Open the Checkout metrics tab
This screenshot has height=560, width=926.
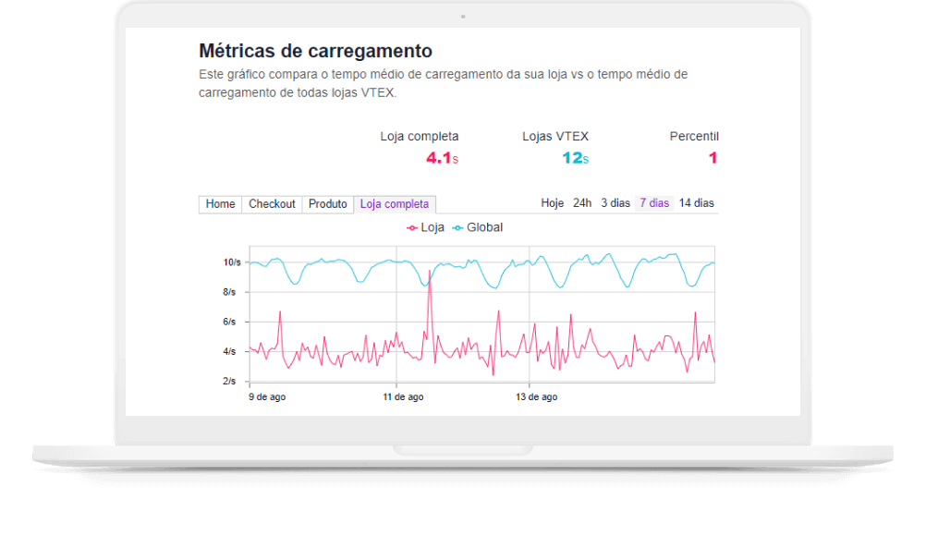[x=272, y=204]
